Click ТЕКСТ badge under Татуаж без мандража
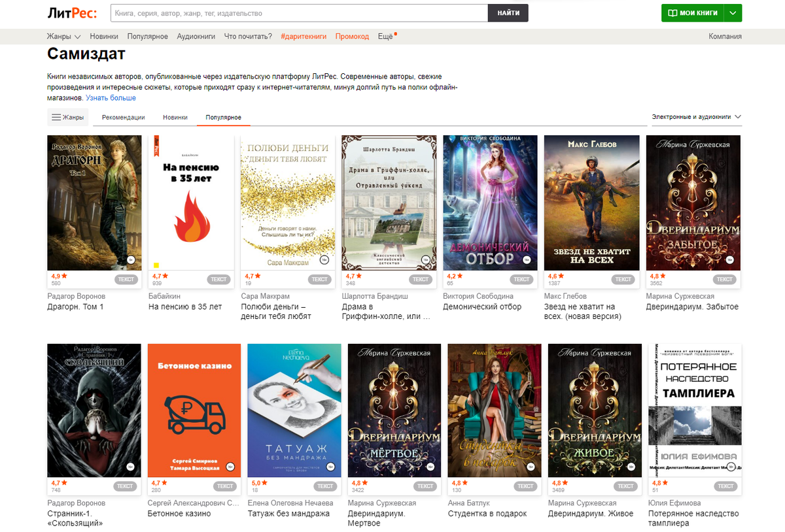This screenshot has height=532, width=785. click(x=325, y=486)
